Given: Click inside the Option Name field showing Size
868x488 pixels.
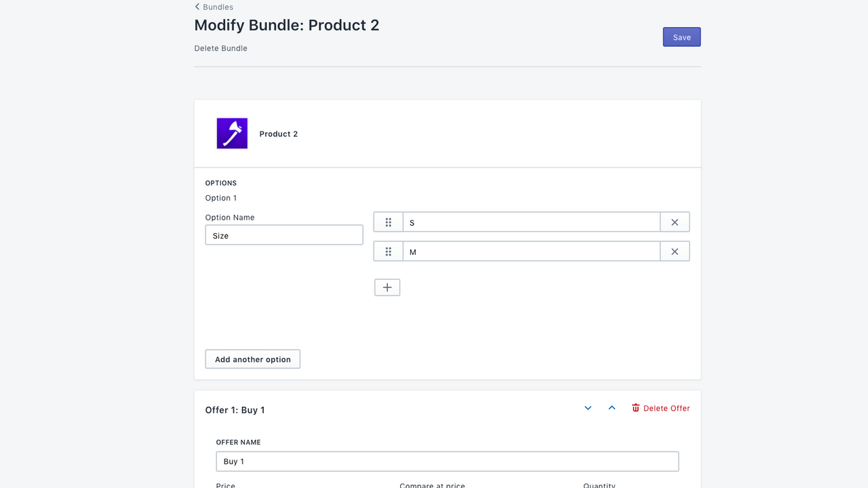Looking at the screenshot, I should click(x=283, y=235).
